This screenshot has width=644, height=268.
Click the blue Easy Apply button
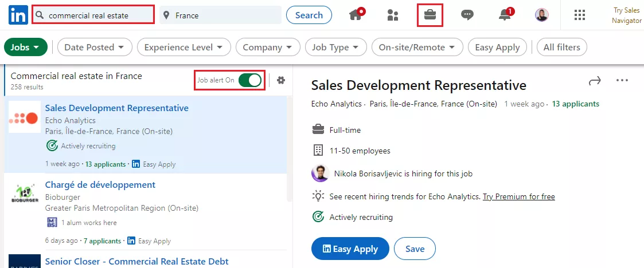click(x=350, y=249)
